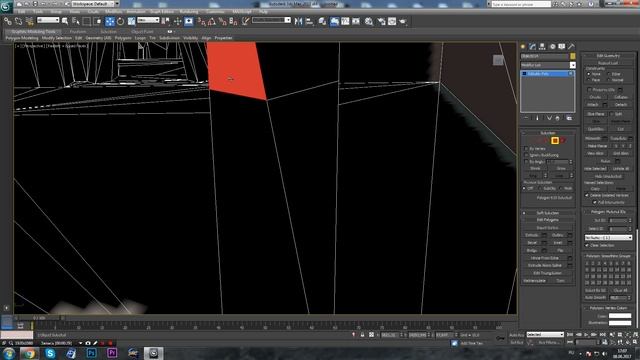
Task: Toggle Delete Isolated Vertices checkbox
Action: tap(587, 196)
